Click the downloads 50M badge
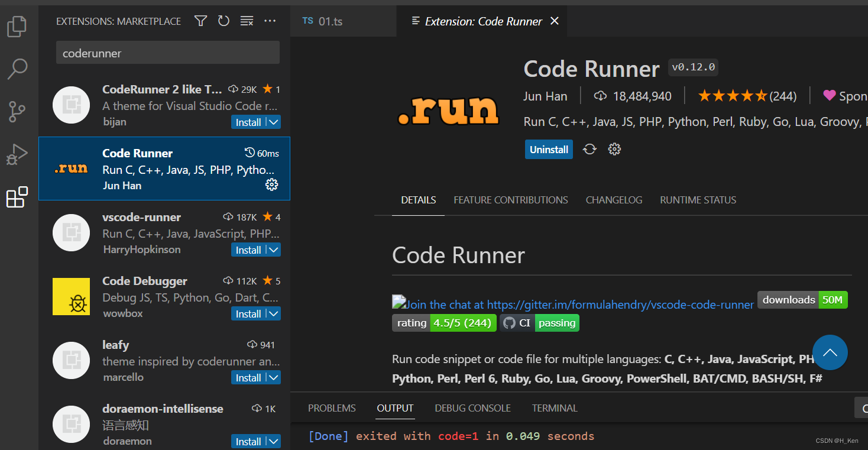 (802, 300)
